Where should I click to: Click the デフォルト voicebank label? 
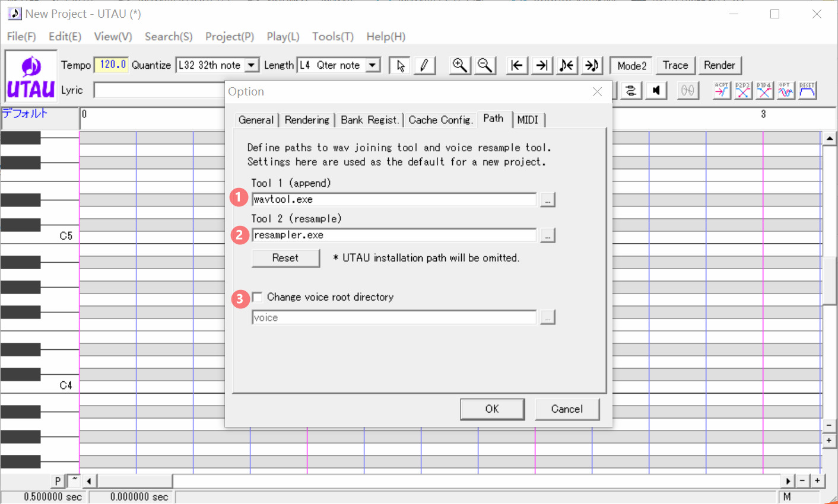click(25, 113)
